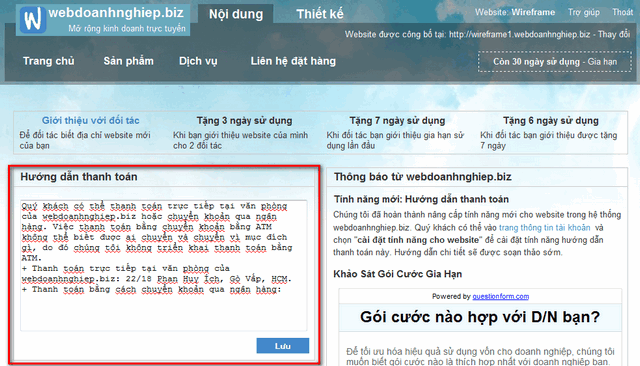Click Thay đổi to change website address

coord(614,34)
